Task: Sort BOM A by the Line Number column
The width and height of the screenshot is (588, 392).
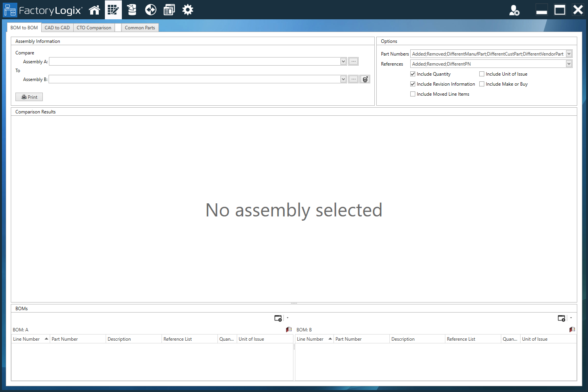Action: [26, 339]
